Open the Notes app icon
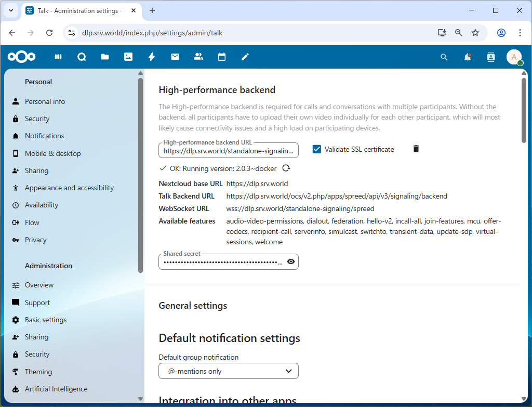This screenshot has height=407, width=532. pyautogui.click(x=245, y=57)
